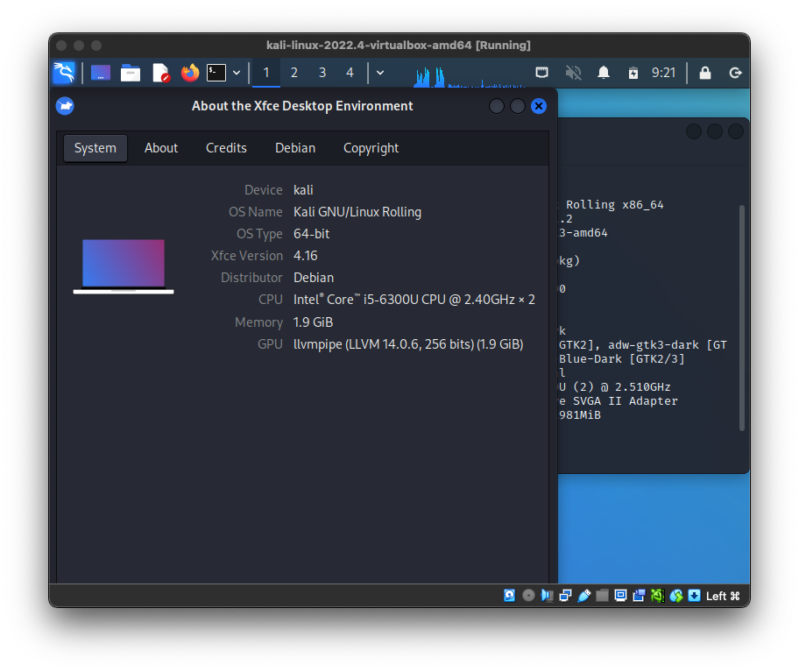Click the log out button in panel
The width and height of the screenshot is (799, 672).
coord(736,73)
